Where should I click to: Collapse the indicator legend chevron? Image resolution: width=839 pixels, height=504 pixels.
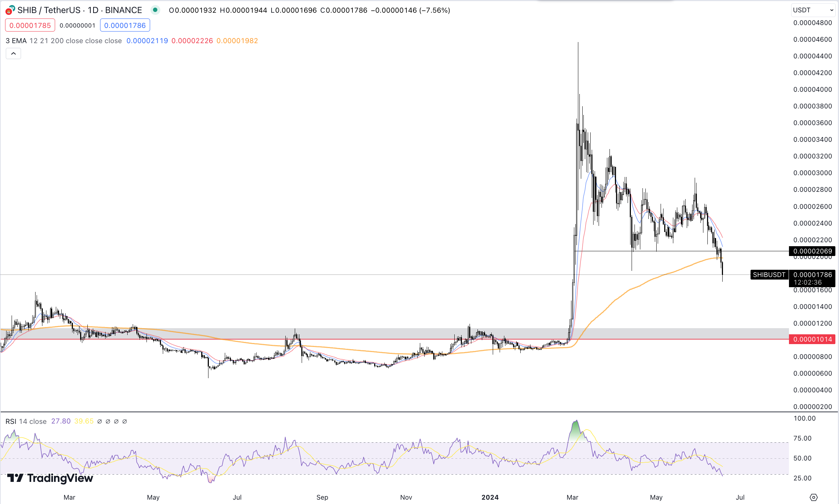pos(13,54)
